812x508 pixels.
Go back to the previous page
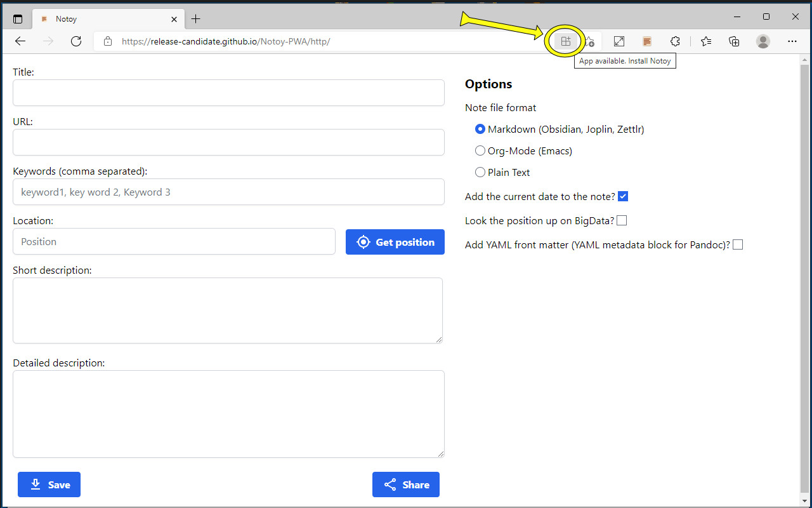click(20, 41)
